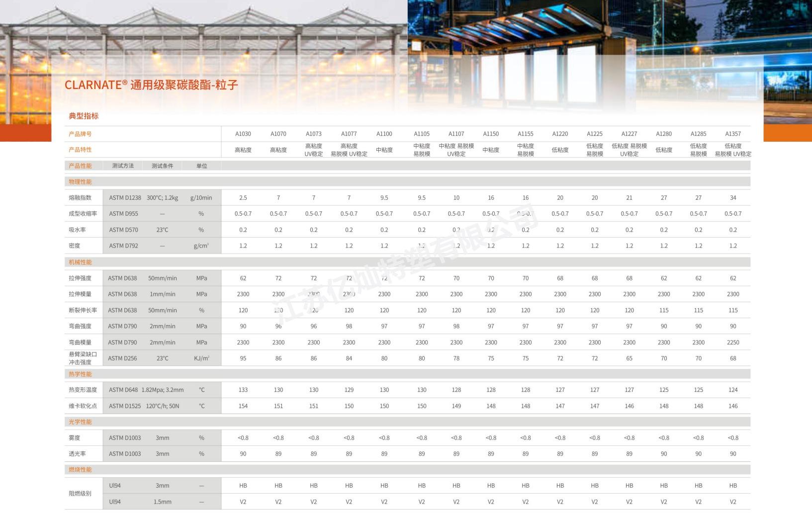Click the 维卡软化点 row label
Image resolution: width=812 pixels, height=527 pixels.
click(x=83, y=406)
